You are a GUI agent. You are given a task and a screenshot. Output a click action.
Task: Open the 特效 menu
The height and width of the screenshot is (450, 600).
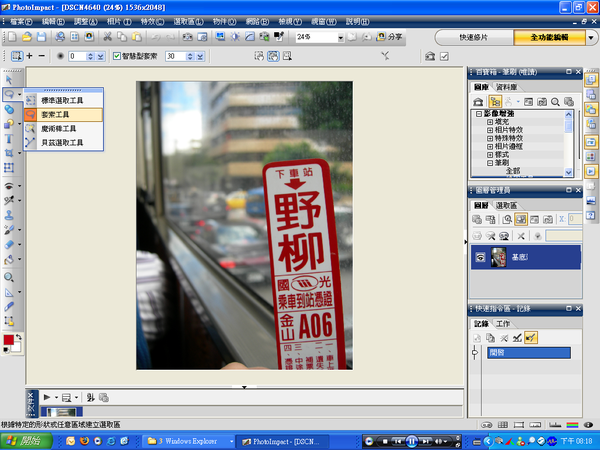tap(152, 21)
